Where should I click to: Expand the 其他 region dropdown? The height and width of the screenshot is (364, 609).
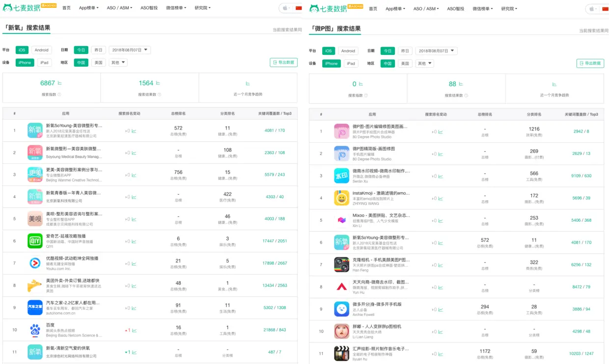[x=117, y=62]
